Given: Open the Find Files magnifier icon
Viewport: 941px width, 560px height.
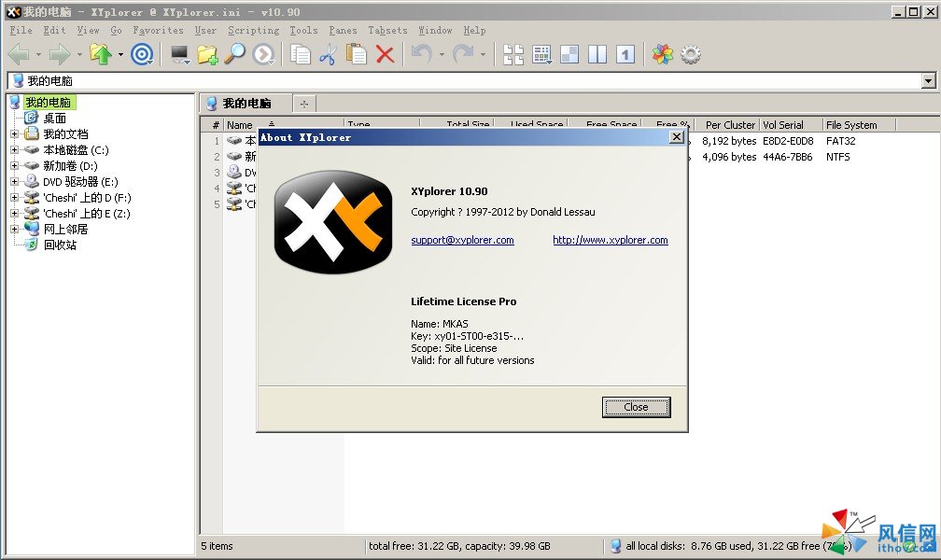Looking at the screenshot, I should tap(234, 55).
